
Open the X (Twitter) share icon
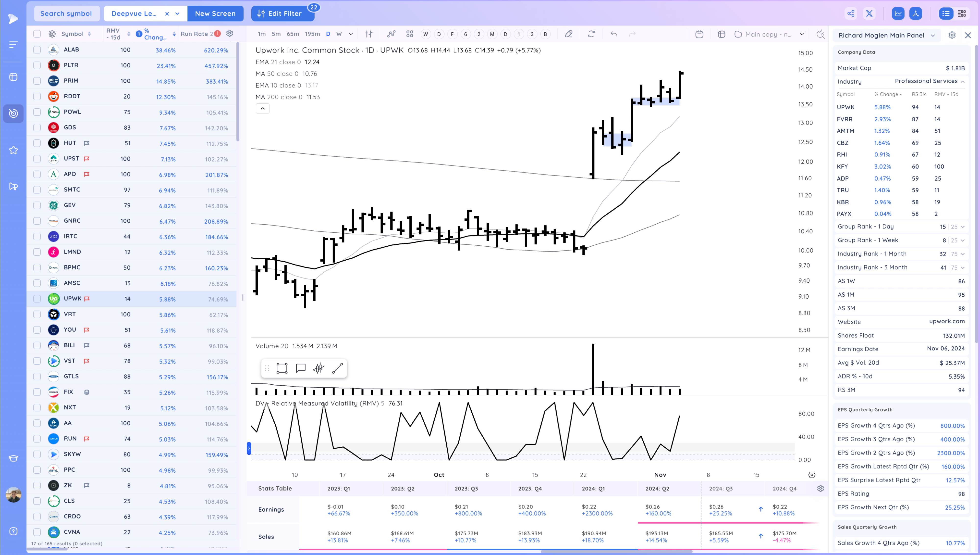[869, 14]
